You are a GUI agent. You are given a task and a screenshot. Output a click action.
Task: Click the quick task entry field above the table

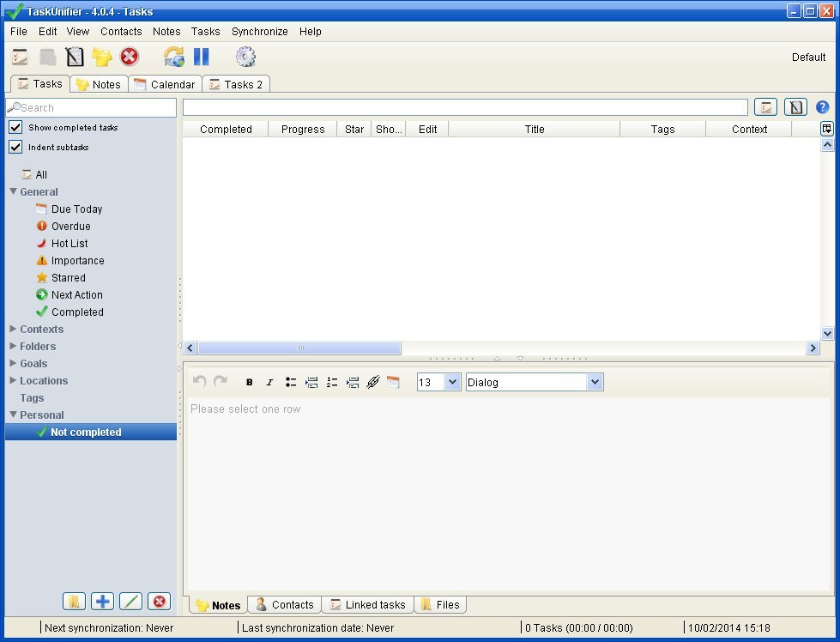465,107
